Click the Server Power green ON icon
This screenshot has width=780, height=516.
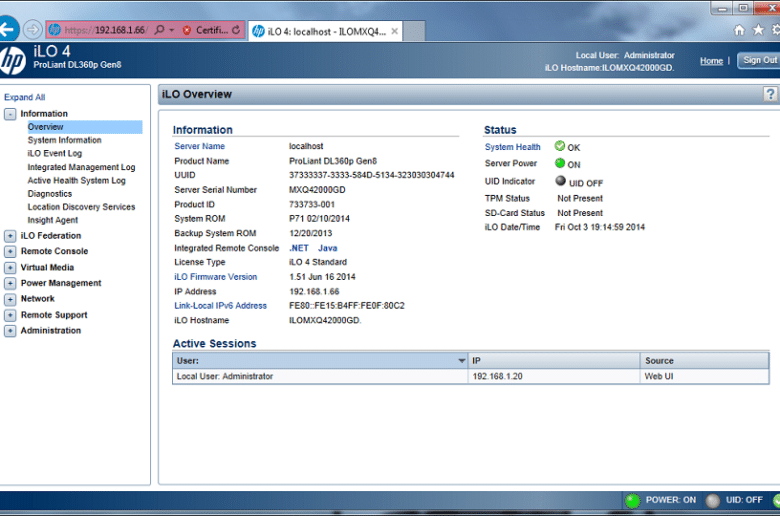[x=560, y=163]
